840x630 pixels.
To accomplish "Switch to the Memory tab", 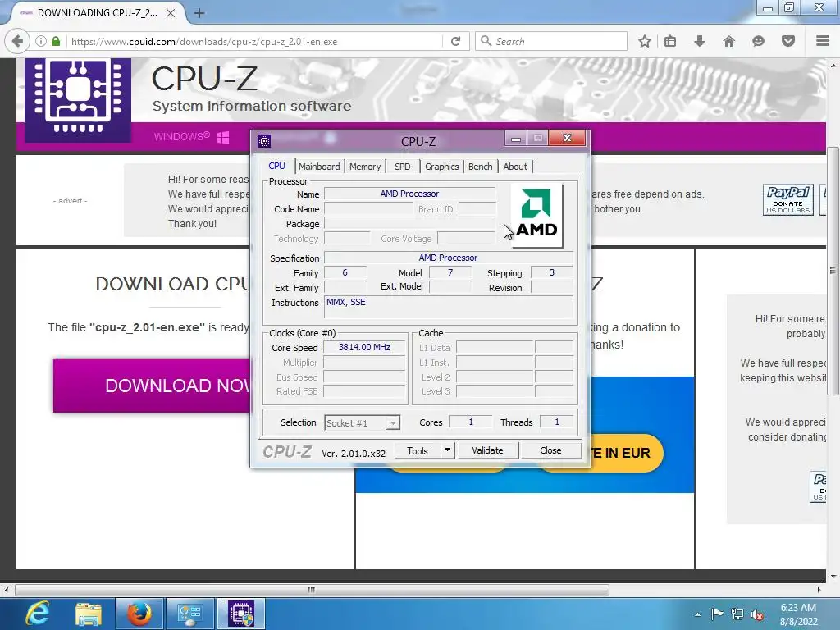I will click(365, 167).
